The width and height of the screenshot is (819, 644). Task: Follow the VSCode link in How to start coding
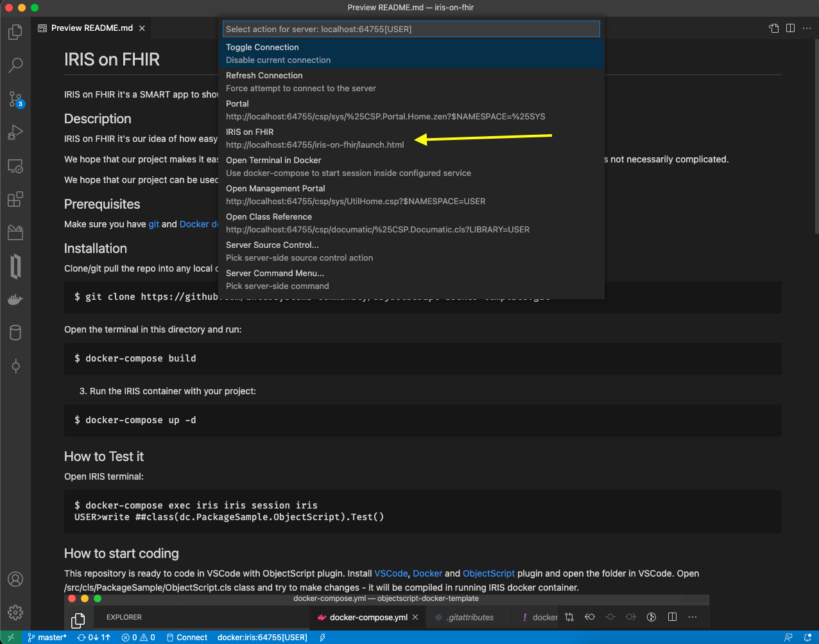(391, 573)
